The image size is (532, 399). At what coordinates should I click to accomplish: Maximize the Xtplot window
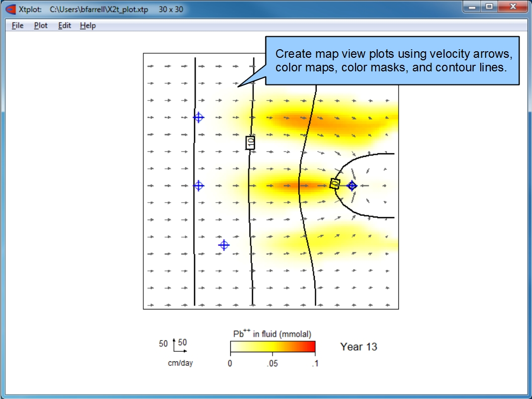[x=489, y=7]
